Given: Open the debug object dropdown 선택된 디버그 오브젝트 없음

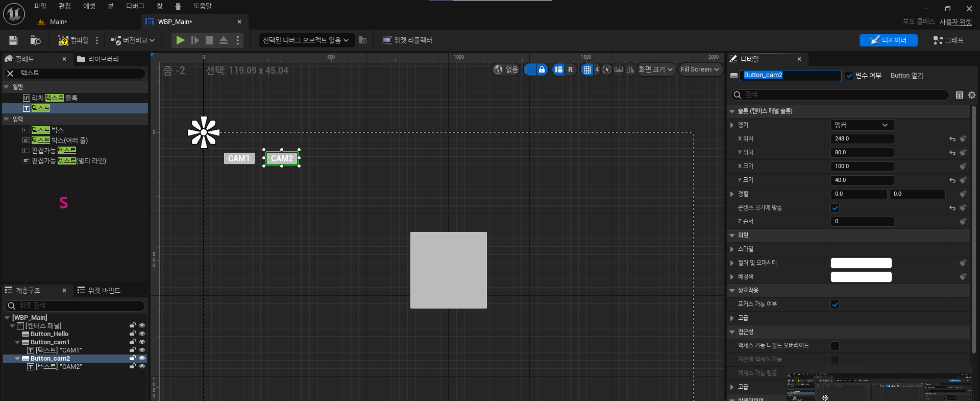Looking at the screenshot, I should pos(306,40).
